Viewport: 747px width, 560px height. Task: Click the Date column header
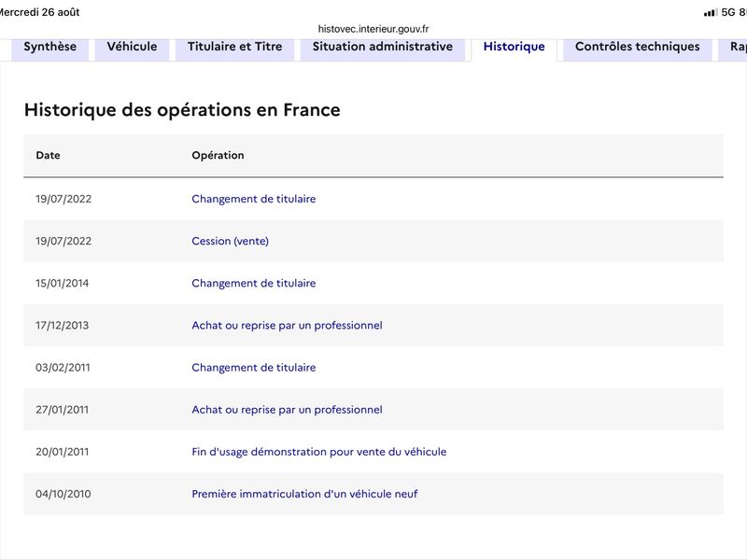click(x=49, y=155)
